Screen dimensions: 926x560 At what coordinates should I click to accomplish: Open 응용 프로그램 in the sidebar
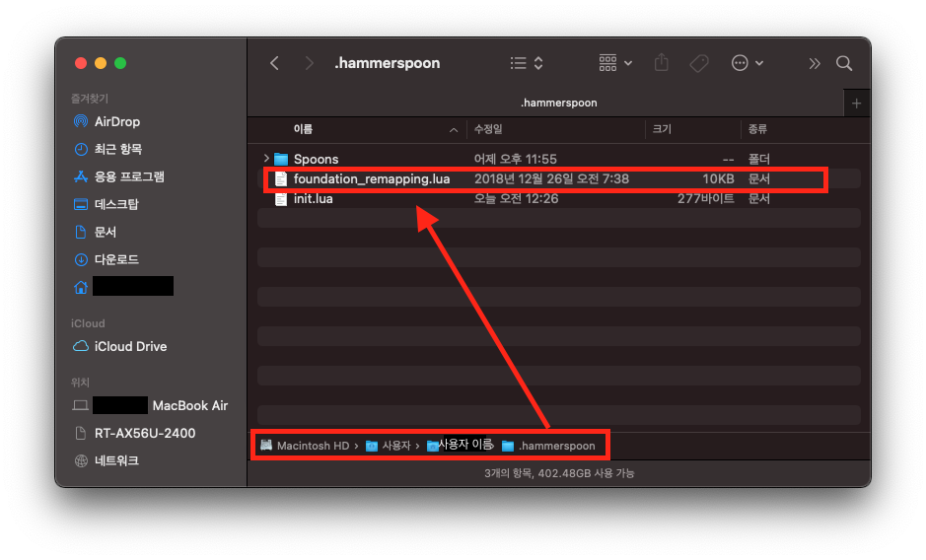129,176
